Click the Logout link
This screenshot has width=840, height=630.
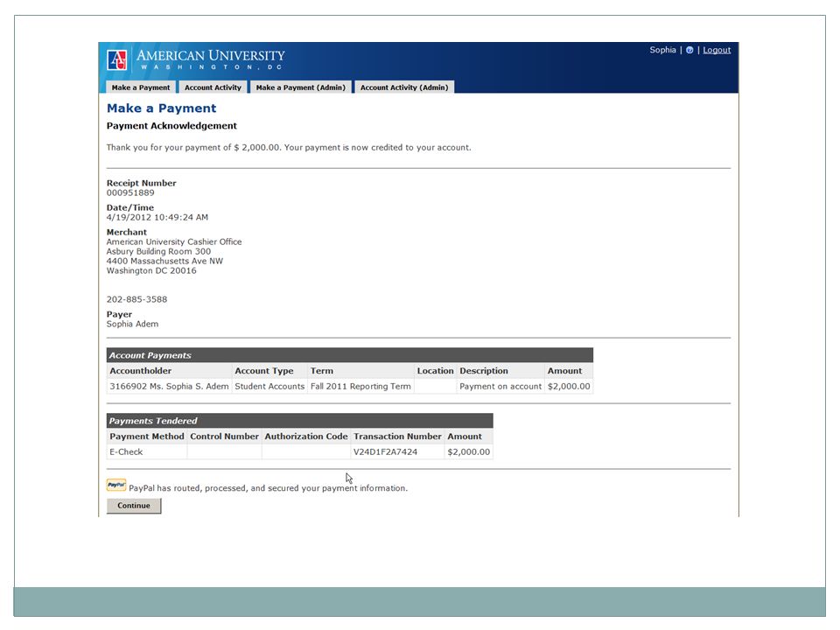coord(717,50)
